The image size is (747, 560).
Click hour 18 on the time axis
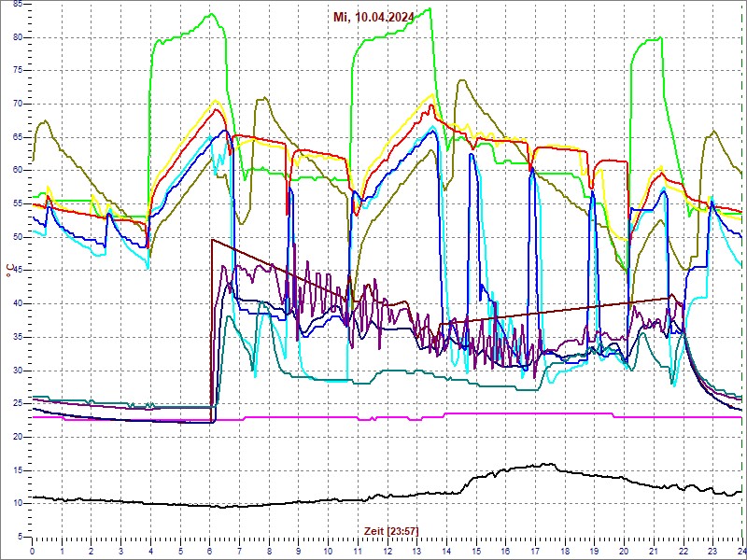tap(565, 551)
